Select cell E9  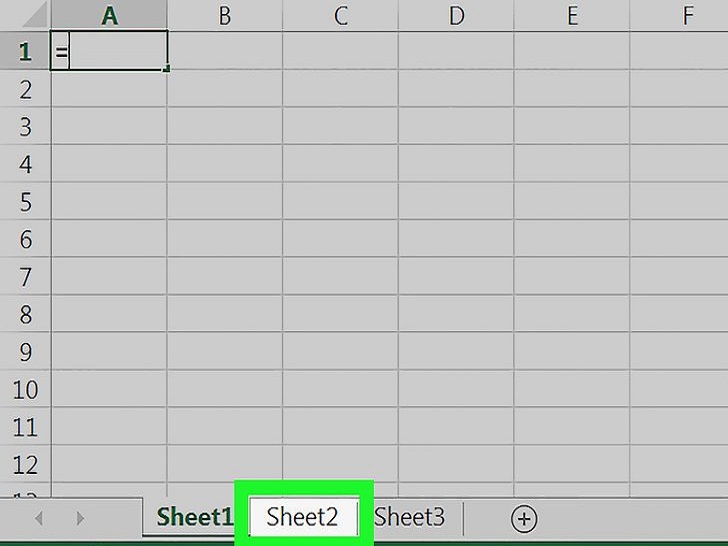pyautogui.click(x=572, y=352)
